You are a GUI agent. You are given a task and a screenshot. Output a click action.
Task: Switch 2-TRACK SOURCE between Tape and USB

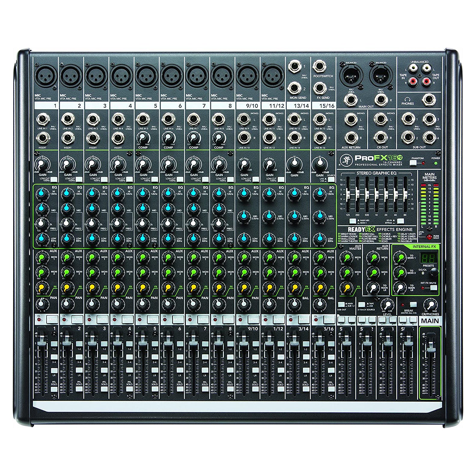point(362,304)
